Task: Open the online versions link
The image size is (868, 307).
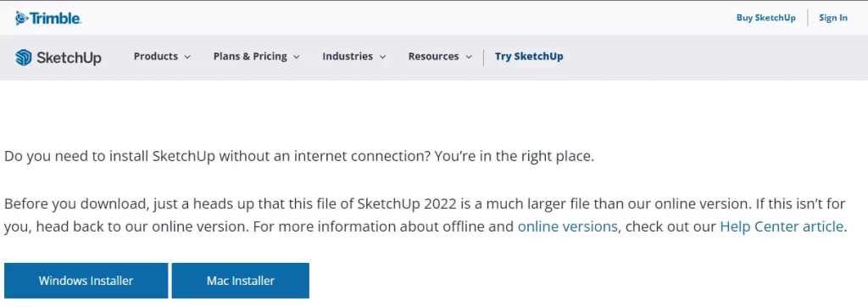Action: pos(567,226)
